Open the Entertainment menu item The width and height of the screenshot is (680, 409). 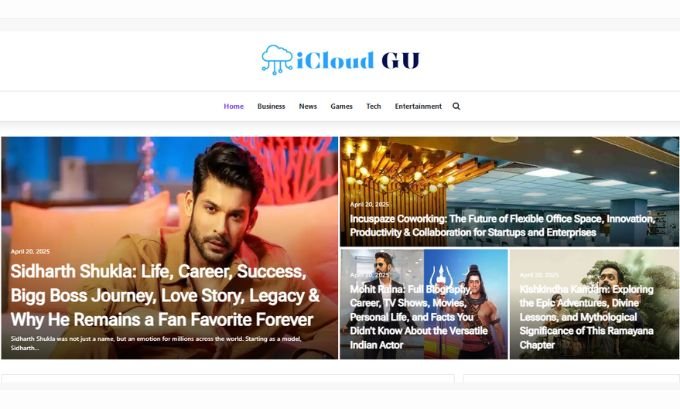pos(418,106)
